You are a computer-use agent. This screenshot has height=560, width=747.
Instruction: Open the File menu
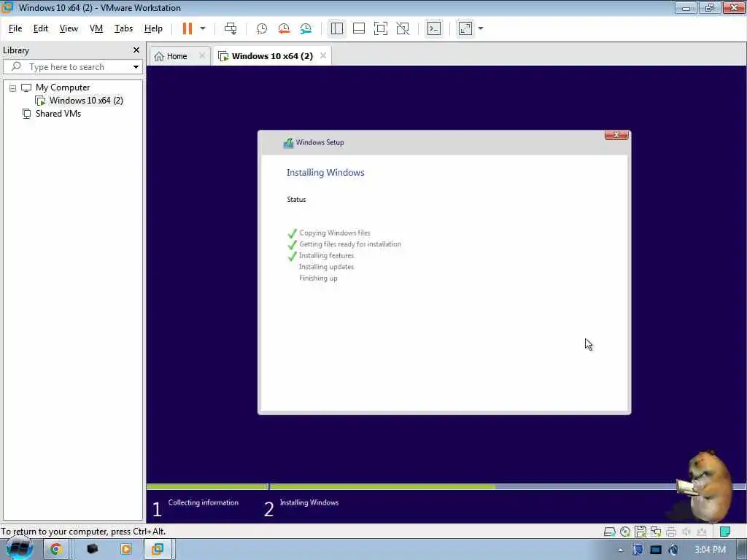click(x=15, y=28)
